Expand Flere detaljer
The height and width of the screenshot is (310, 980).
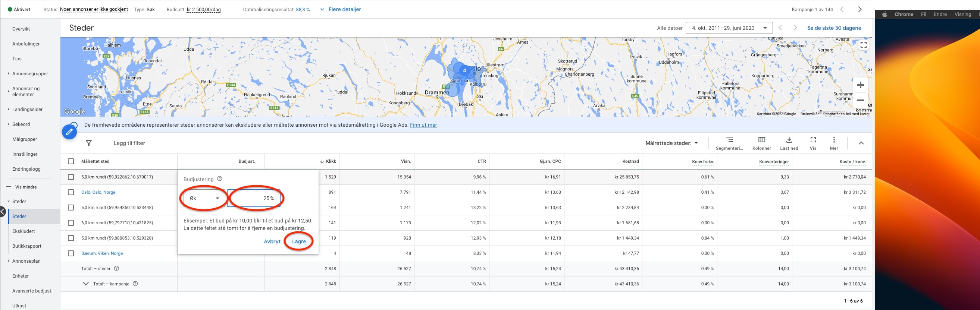341,9
